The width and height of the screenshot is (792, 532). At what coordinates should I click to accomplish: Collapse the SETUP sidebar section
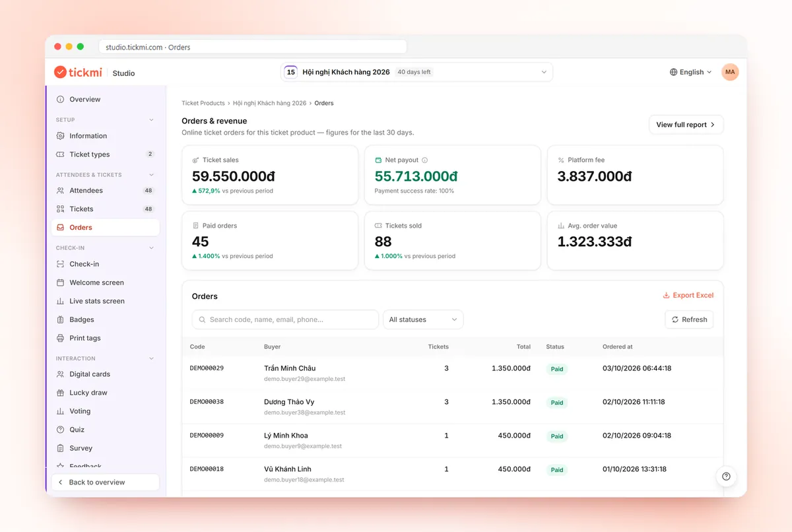pos(151,120)
